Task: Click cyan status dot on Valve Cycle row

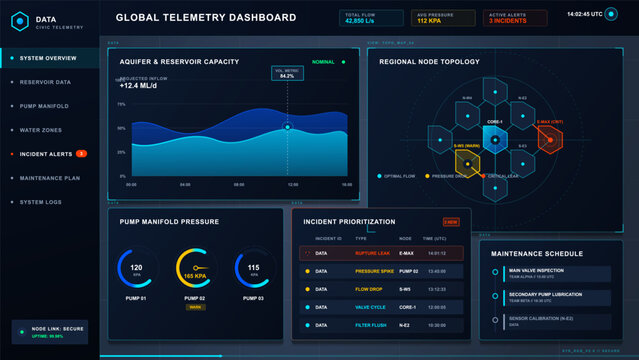Action: click(x=307, y=307)
